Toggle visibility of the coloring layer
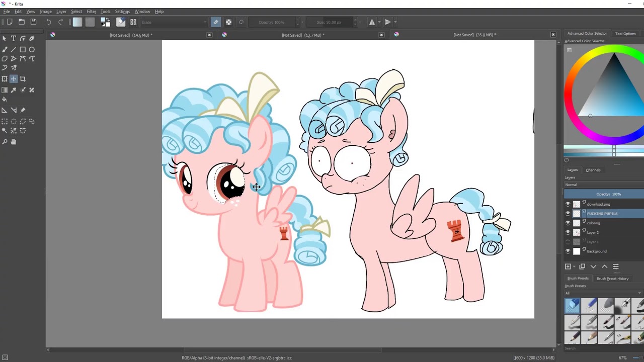This screenshot has height=362, width=644. [x=568, y=223]
